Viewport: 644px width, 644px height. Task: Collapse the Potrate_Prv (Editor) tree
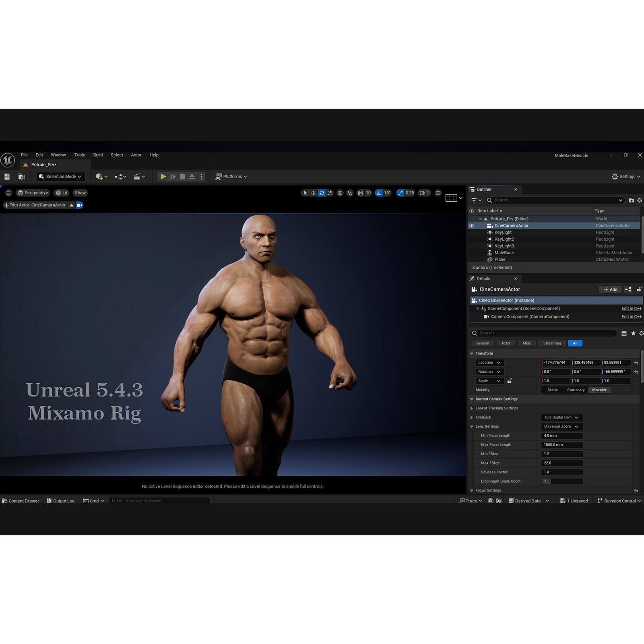[x=480, y=219]
